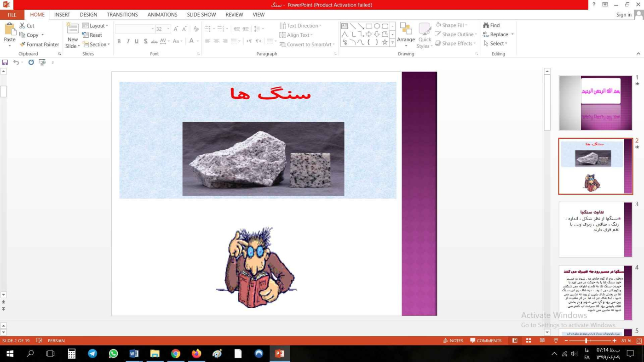Screen dimensions: 644x362
Task: Switch to the Insert tab
Action: point(62,15)
